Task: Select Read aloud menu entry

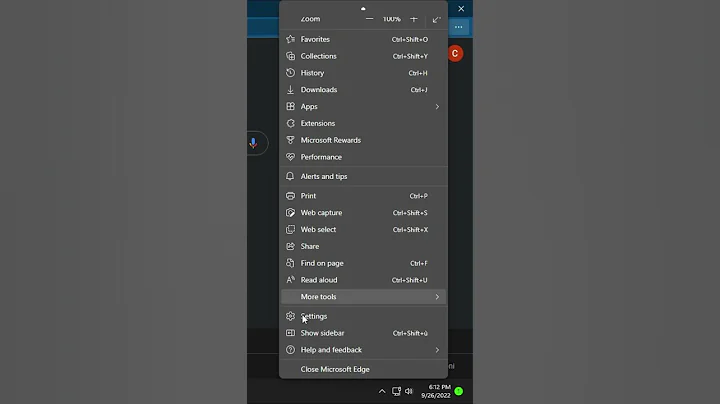Action: 363,280
